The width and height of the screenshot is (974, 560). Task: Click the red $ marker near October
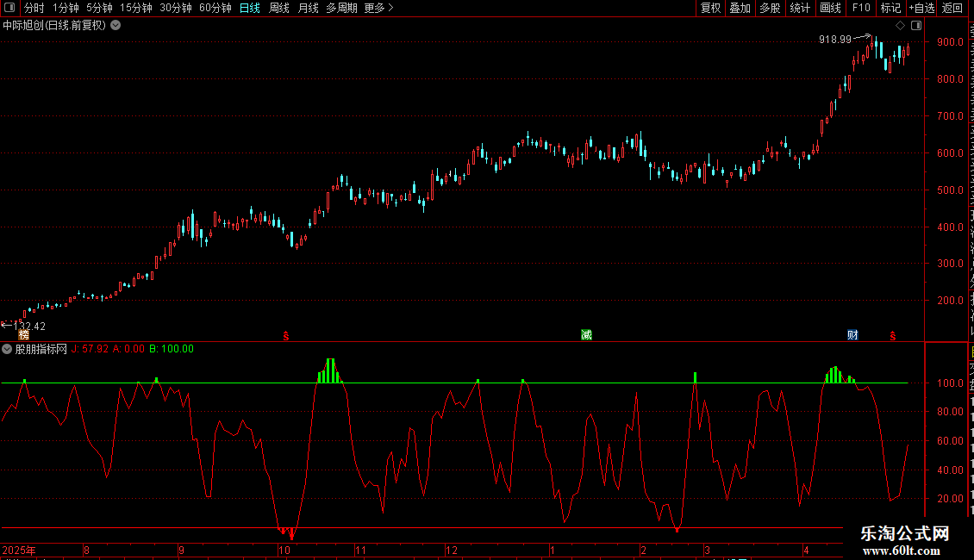click(286, 336)
